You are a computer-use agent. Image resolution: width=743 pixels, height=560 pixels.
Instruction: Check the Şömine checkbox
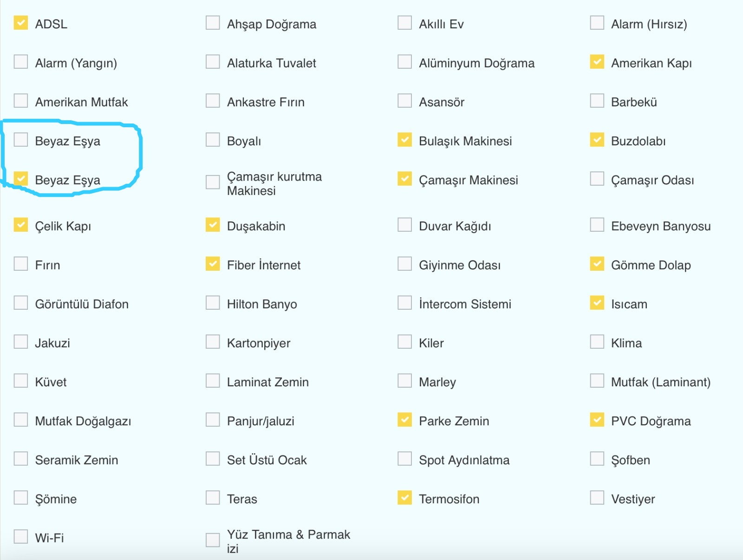click(21, 498)
